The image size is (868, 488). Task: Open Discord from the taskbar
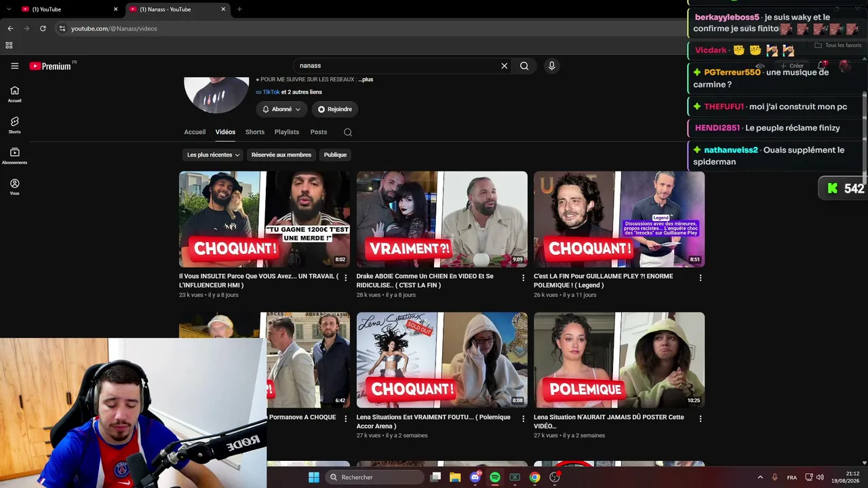click(x=475, y=477)
